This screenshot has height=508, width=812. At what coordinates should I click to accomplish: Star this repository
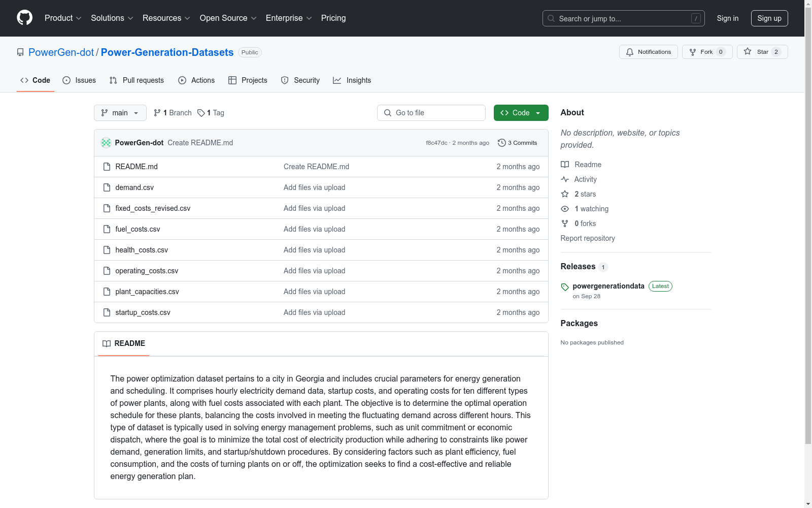coord(762,52)
